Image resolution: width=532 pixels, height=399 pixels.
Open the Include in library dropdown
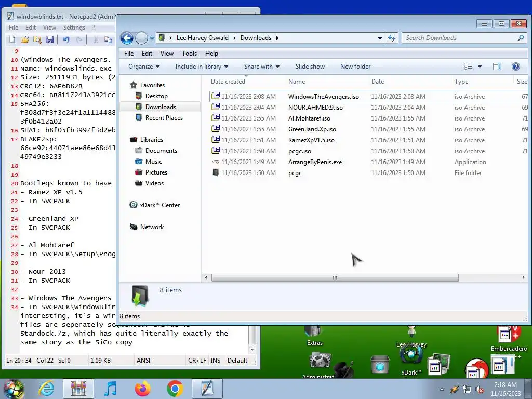click(202, 66)
